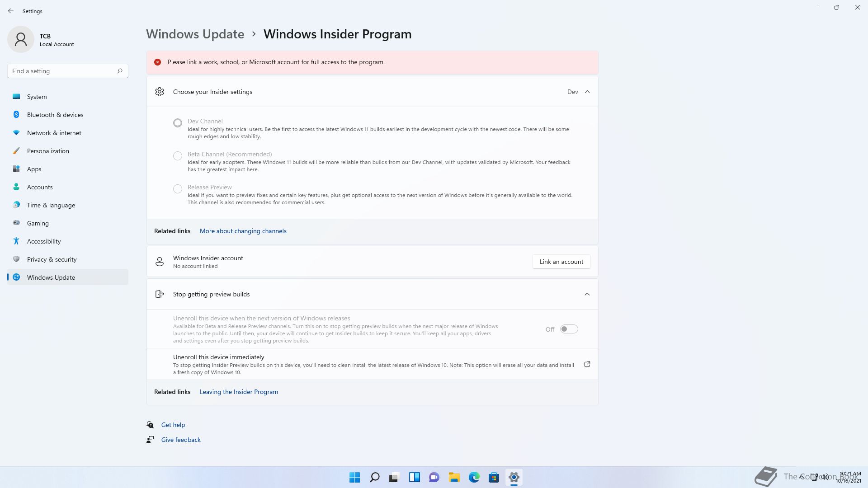
Task: Open System settings category
Action: (68, 96)
